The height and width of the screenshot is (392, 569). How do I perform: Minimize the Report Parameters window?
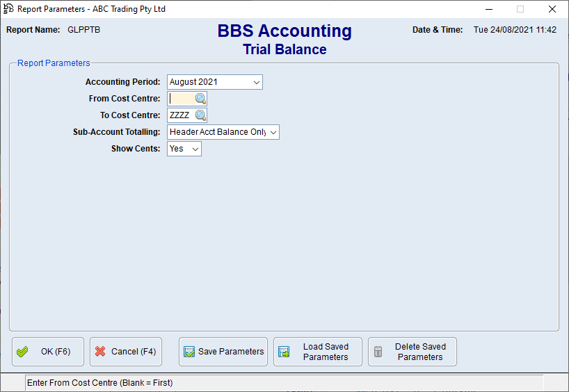click(489, 9)
